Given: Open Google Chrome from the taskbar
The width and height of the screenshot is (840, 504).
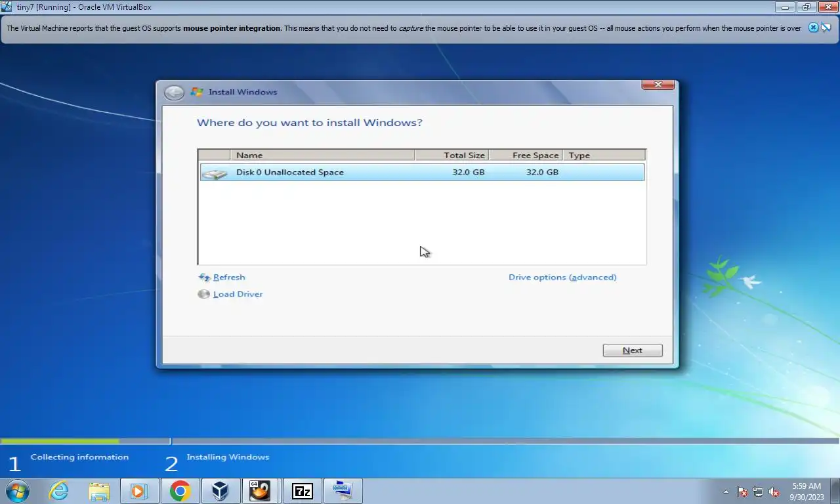Looking at the screenshot, I should click(180, 491).
